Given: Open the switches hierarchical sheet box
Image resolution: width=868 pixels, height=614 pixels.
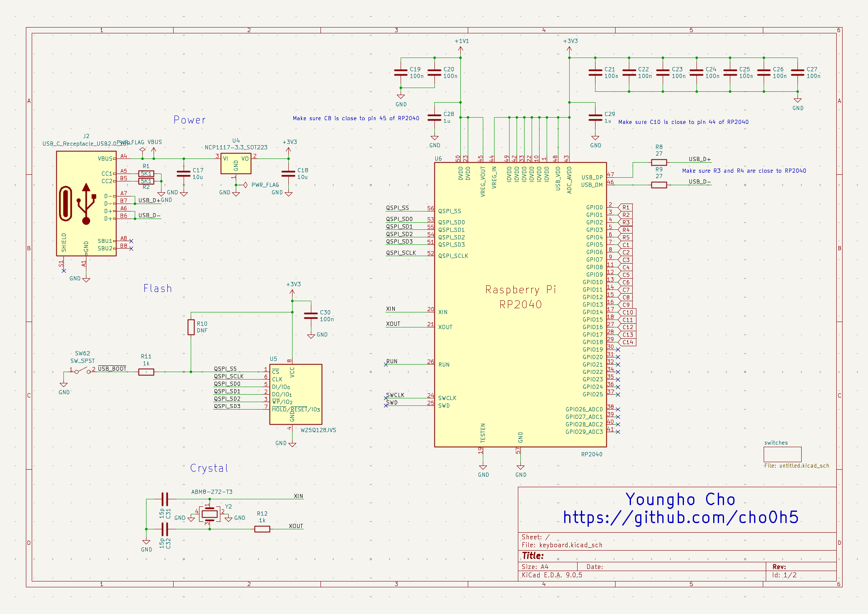Looking at the screenshot, I should coord(782,454).
